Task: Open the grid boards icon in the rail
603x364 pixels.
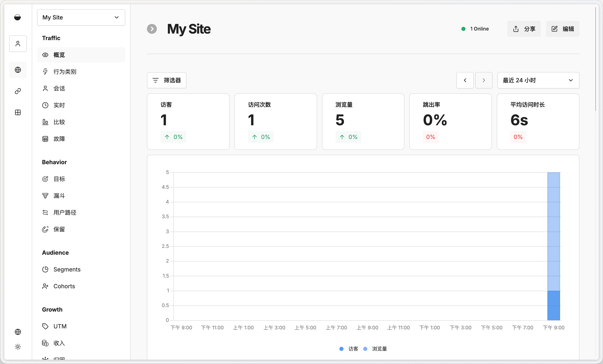Action: [x=18, y=112]
